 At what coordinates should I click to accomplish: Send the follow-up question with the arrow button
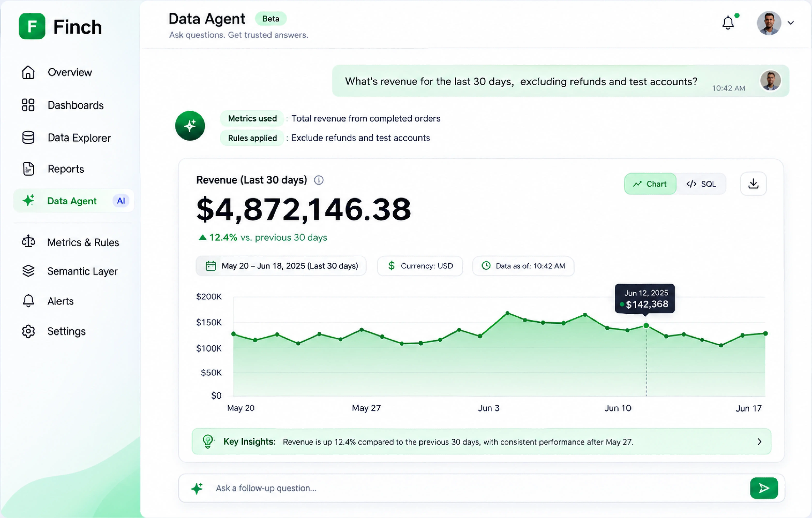(764, 488)
